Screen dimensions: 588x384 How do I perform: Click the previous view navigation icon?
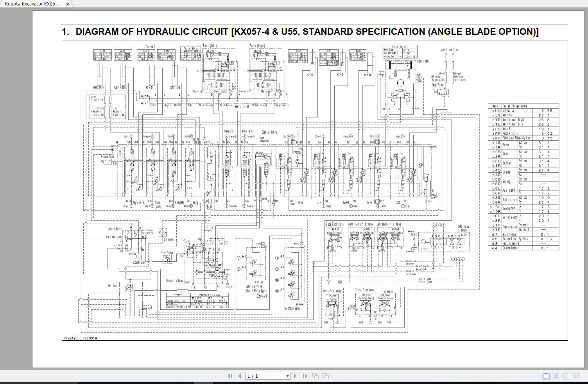pyautogui.click(x=316, y=376)
